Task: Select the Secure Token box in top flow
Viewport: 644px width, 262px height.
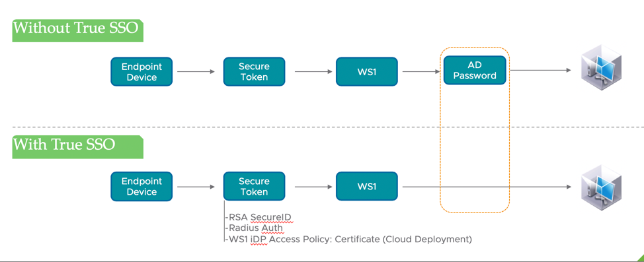Action: pos(255,72)
